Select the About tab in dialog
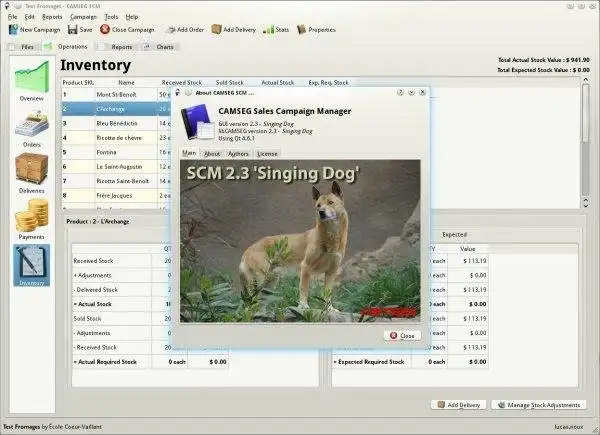 coord(212,153)
